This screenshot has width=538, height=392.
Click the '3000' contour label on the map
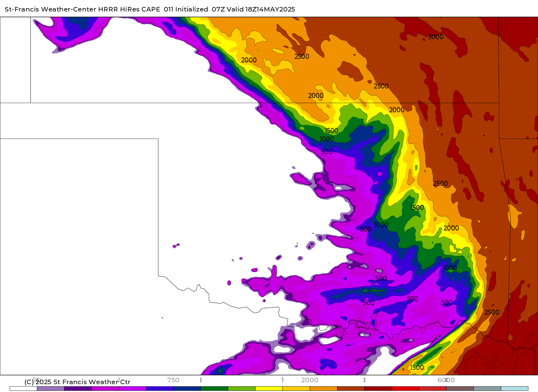[x=436, y=37]
